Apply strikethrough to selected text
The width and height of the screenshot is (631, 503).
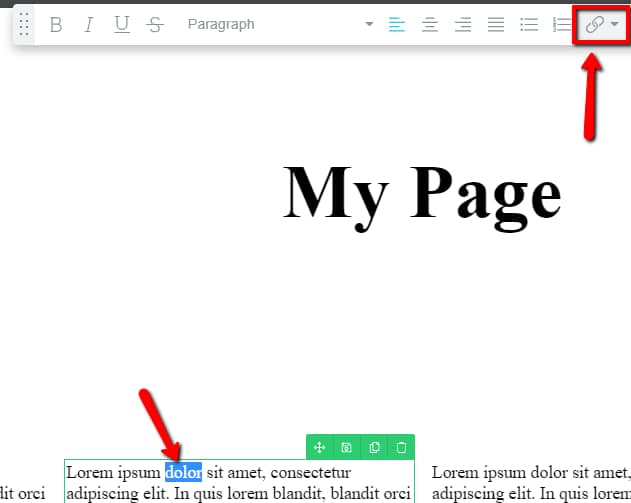coord(154,25)
